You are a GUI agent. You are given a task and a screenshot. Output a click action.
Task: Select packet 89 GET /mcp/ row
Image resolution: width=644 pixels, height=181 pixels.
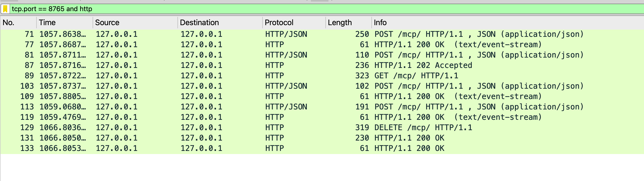pos(322,76)
